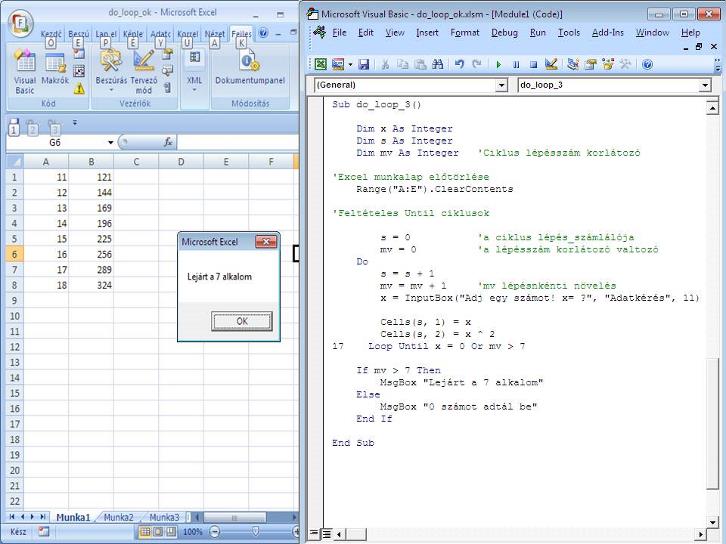This screenshot has width=726, height=544.
Task: Click Visual Basic Help icon in VBA toolbar
Action: 647,64
